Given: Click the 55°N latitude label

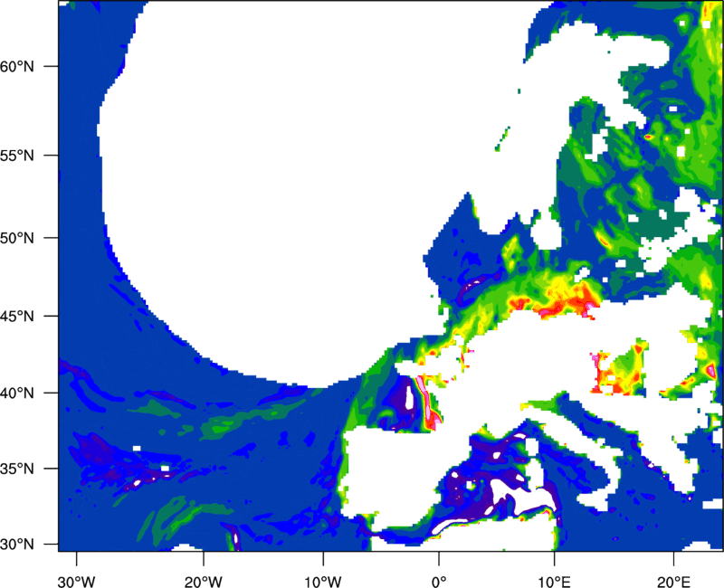Looking at the screenshot, I should 17,156.
